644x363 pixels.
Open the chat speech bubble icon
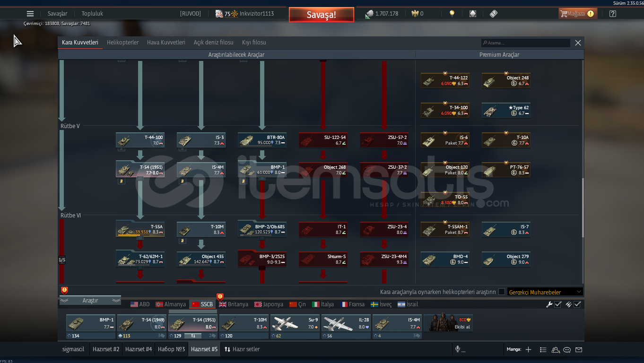[x=567, y=350]
